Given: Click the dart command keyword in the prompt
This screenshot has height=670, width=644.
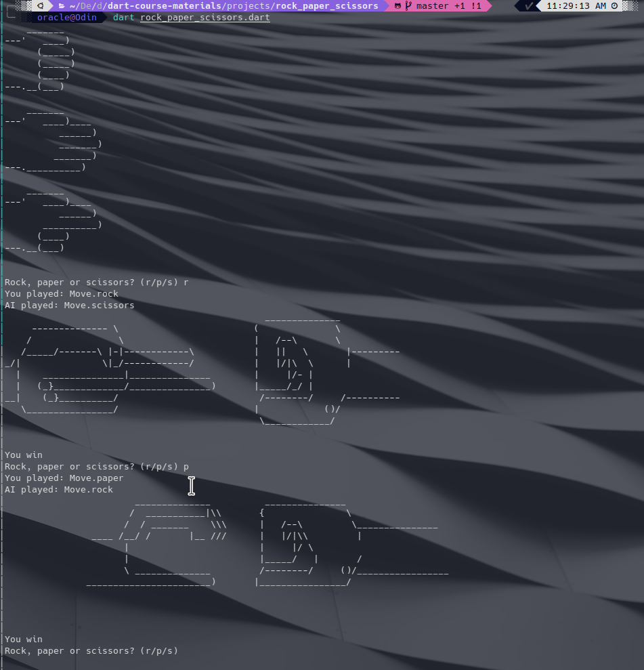Looking at the screenshot, I should point(123,17).
